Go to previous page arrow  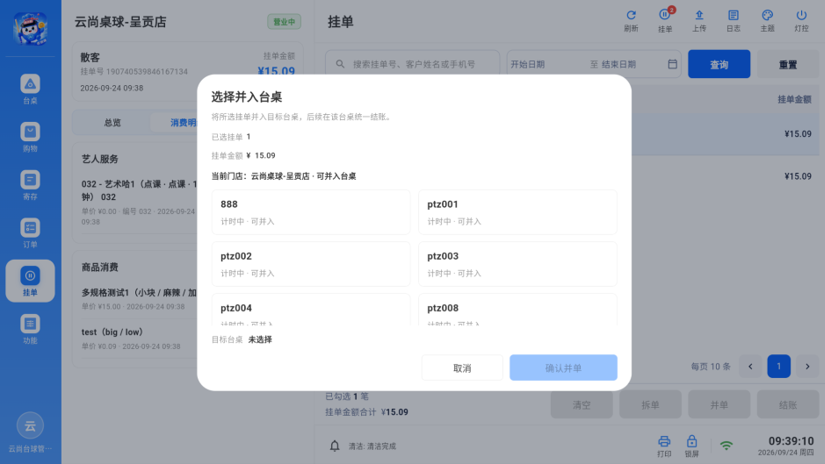[750, 367]
